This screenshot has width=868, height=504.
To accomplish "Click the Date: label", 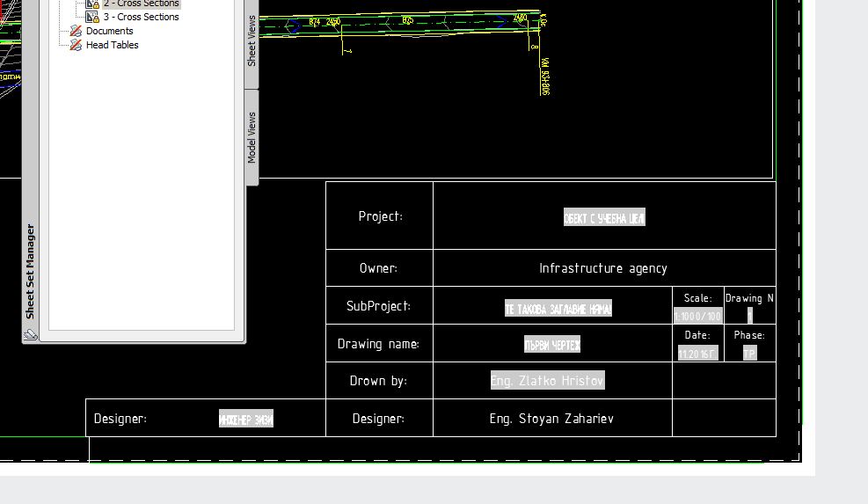I will point(697,335).
